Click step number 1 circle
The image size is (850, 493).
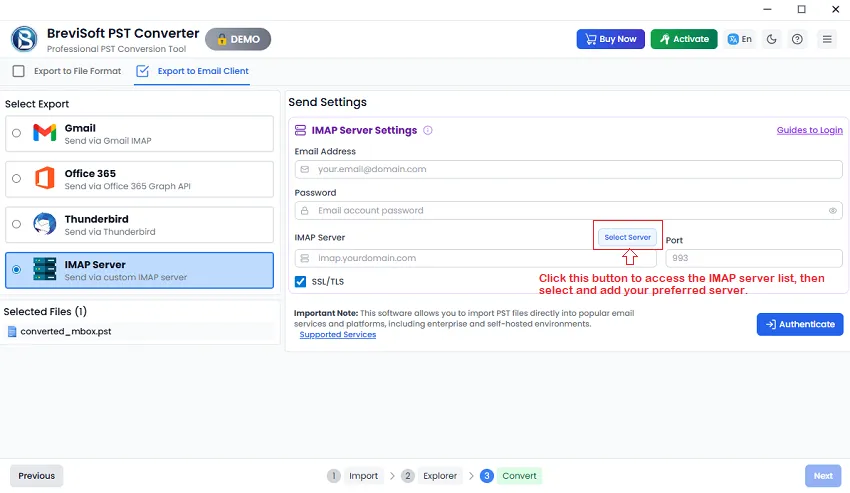pyautogui.click(x=334, y=476)
